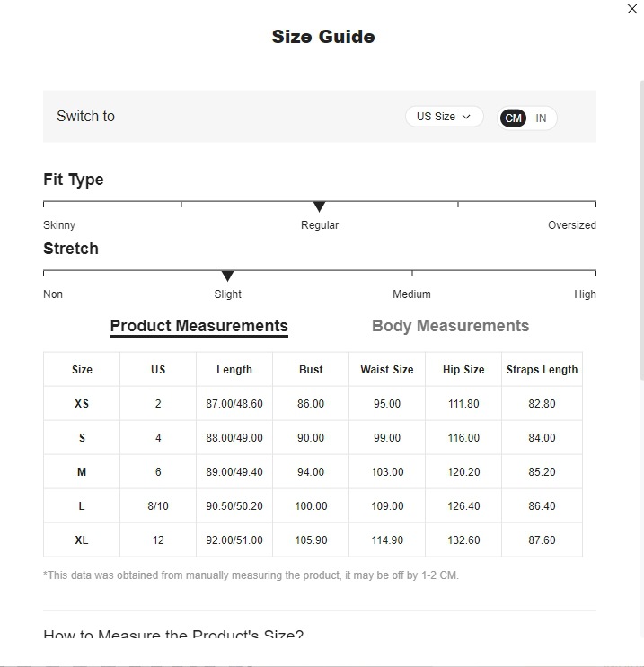Viewport: 644px width, 667px height.
Task: Click the High stretch label
Action: (585, 294)
